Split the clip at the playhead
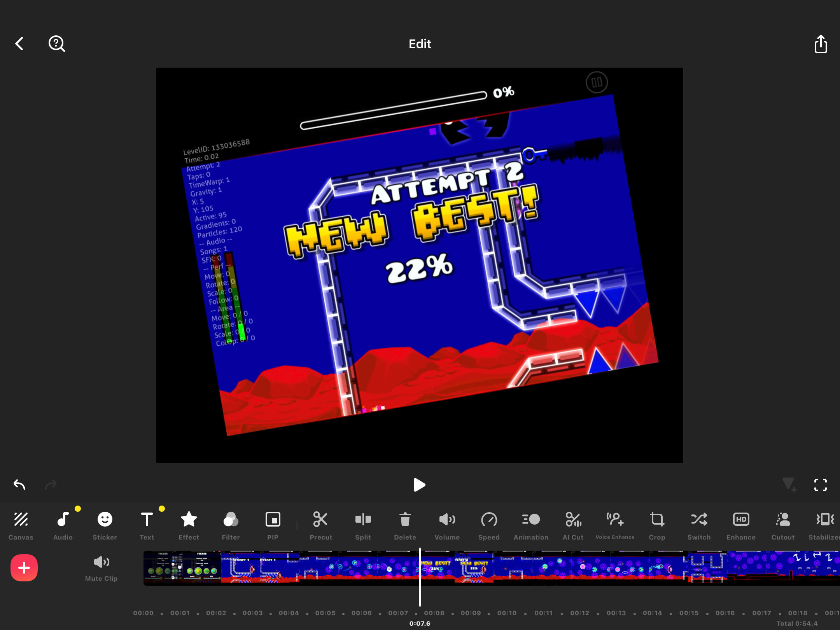The image size is (840, 630). [x=363, y=526]
